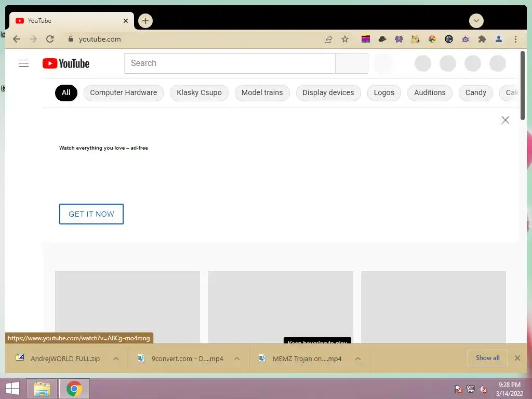Click the GET IT NOW button
The width and height of the screenshot is (532, 399).
tap(91, 214)
